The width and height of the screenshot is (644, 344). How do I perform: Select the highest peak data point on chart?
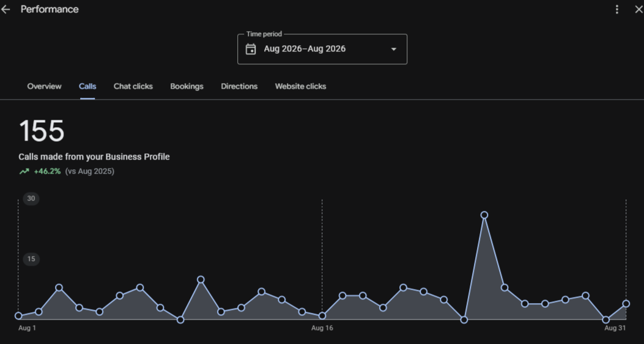coord(484,215)
